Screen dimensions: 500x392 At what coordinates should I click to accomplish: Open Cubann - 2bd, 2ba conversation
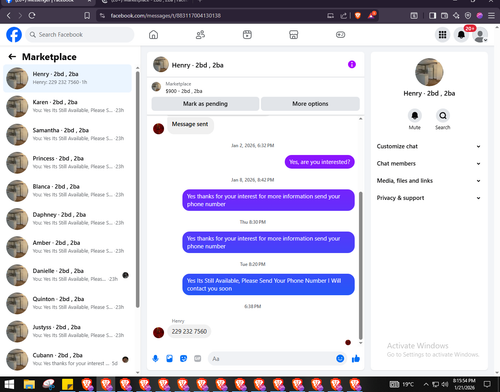[x=67, y=360]
